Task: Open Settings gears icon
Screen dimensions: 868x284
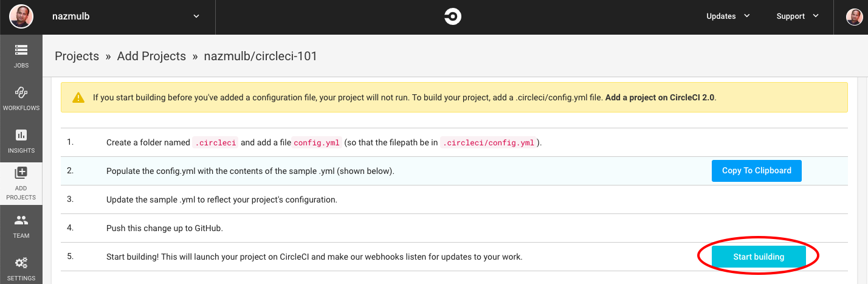Action: click(21, 263)
